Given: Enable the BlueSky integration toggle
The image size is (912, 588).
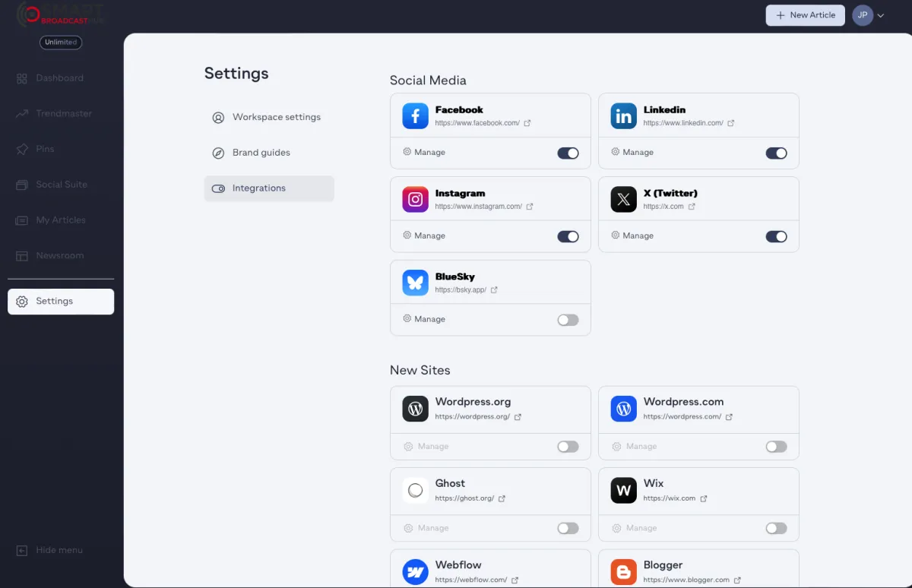Looking at the screenshot, I should 568,321.
